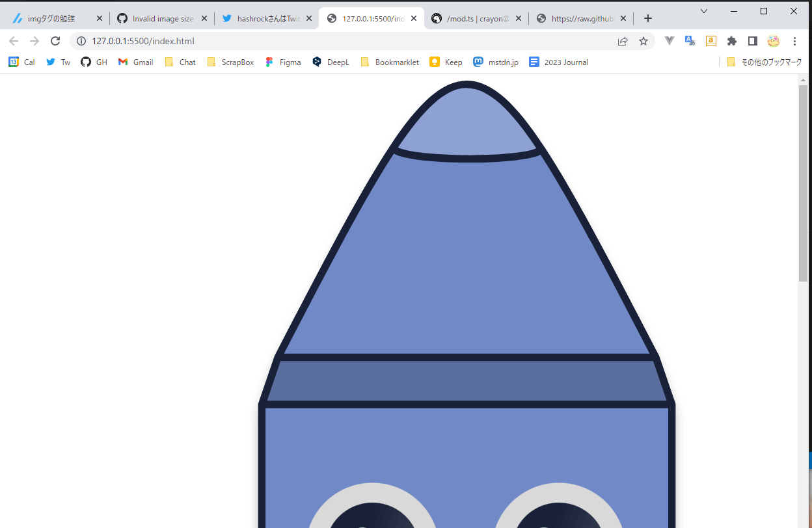
Task: Open the Figma bookmark
Action: point(283,62)
